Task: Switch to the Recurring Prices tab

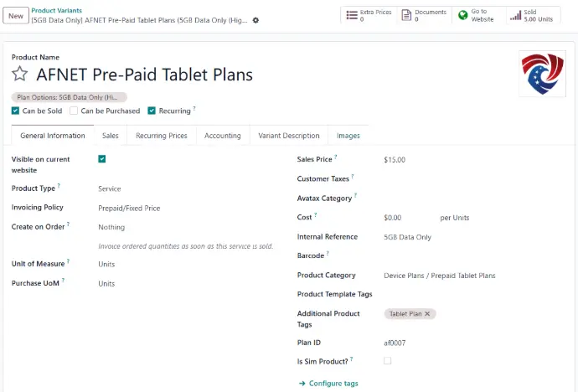Action: (x=161, y=136)
